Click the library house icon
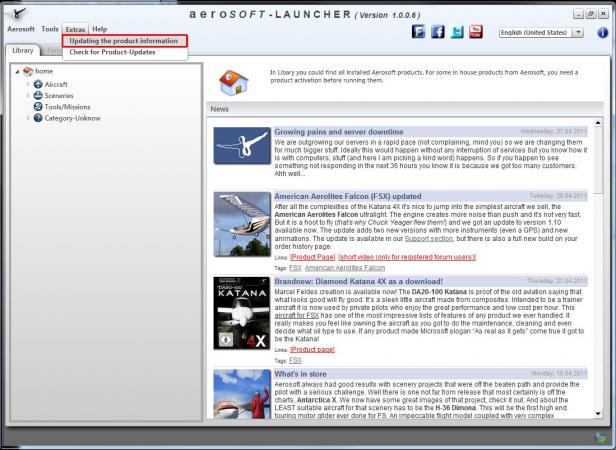The width and height of the screenshot is (616, 450). click(234, 83)
